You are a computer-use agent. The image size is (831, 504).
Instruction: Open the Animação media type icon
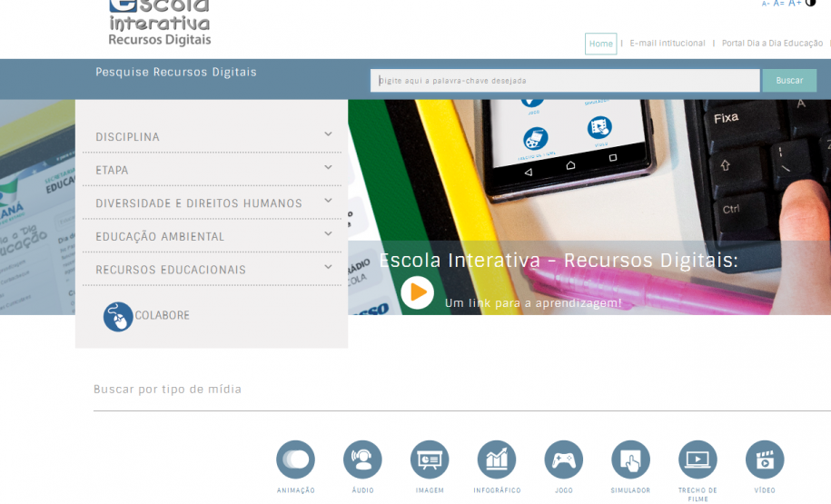[x=296, y=459]
